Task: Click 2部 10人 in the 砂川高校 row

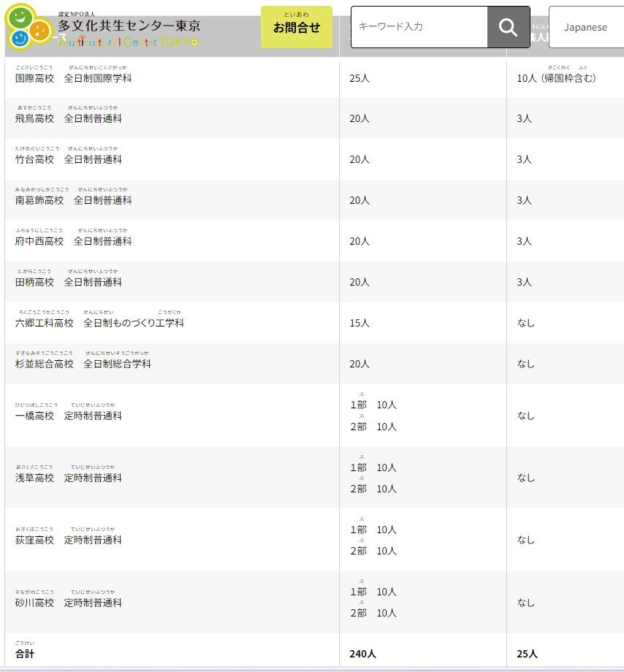Action: point(373,613)
